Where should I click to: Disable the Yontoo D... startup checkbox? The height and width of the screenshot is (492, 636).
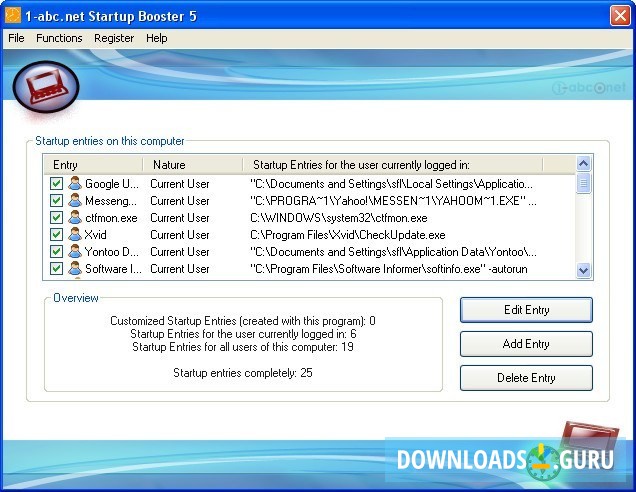coord(56,251)
